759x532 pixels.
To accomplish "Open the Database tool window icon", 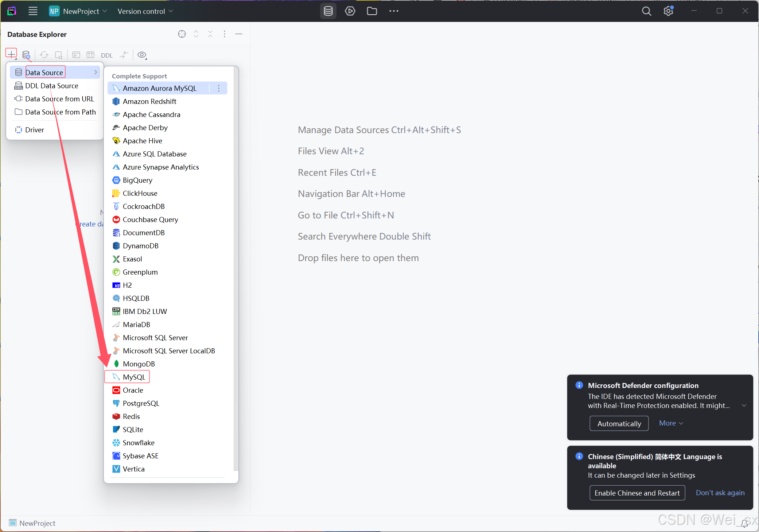I will pos(328,11).
